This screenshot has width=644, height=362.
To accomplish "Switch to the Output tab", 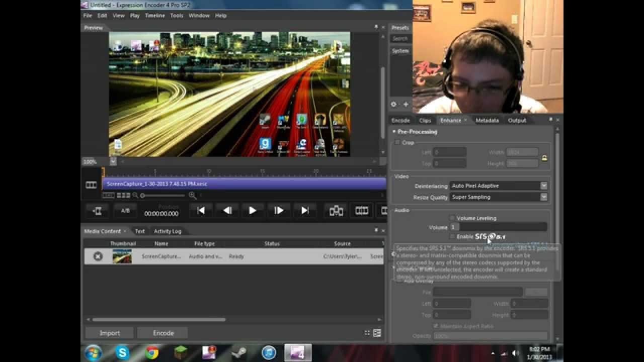I will tap(517, 120).
